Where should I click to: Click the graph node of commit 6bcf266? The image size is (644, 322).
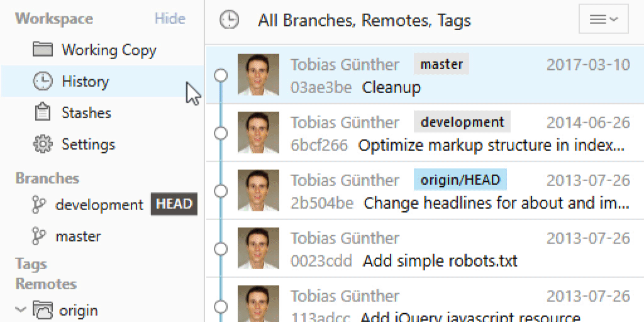pos(220,133)
